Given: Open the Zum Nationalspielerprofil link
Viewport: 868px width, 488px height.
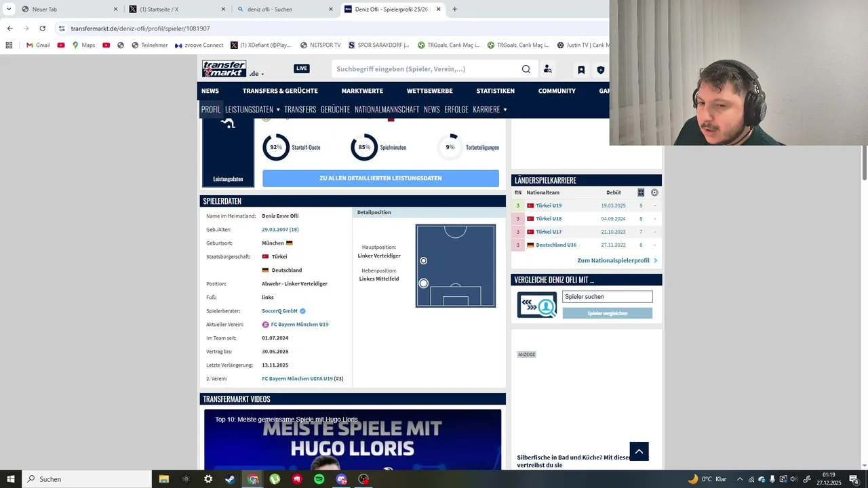Looking at the screenshot, I should point(617,260).
